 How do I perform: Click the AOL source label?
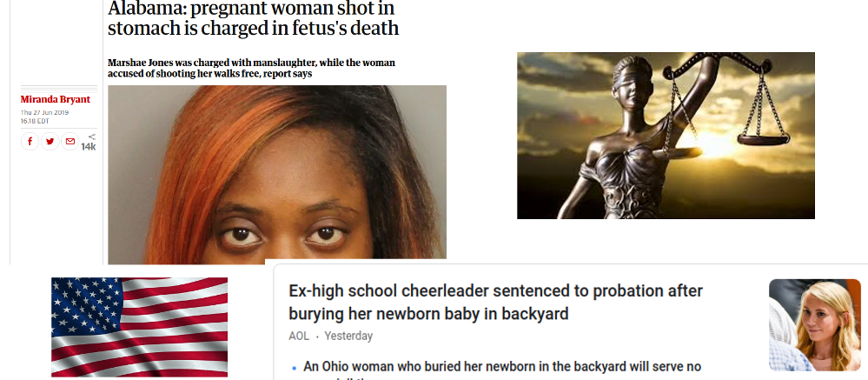299,337
